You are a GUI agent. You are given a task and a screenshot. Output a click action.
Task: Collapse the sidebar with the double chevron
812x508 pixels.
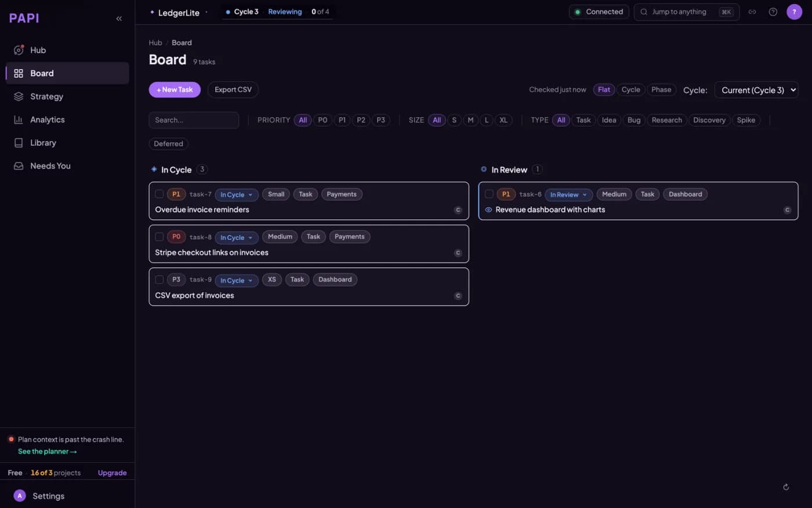[119, 19]
